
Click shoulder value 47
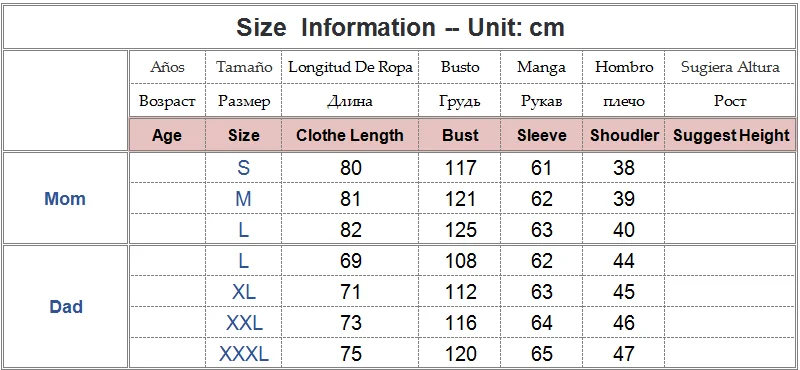(x=624, y=354)
